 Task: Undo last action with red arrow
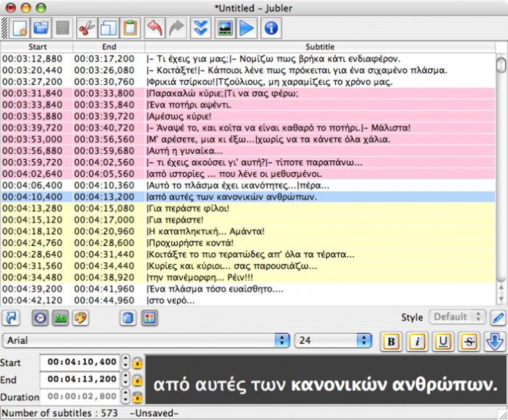click(x=154, y=28)
